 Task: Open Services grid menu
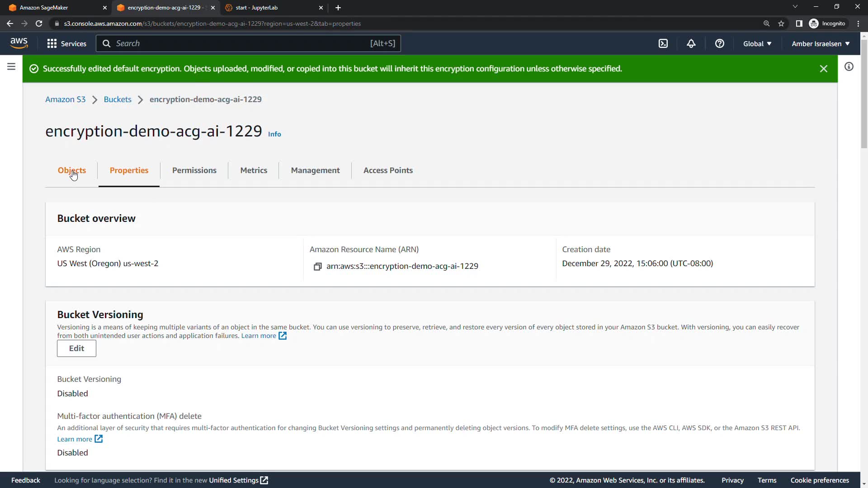(66, 43)
